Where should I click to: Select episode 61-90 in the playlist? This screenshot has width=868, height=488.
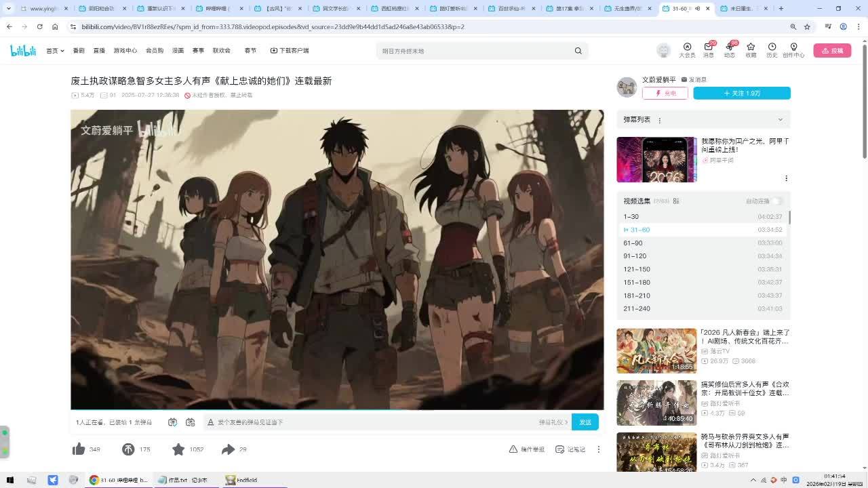(x=633, y=243)
